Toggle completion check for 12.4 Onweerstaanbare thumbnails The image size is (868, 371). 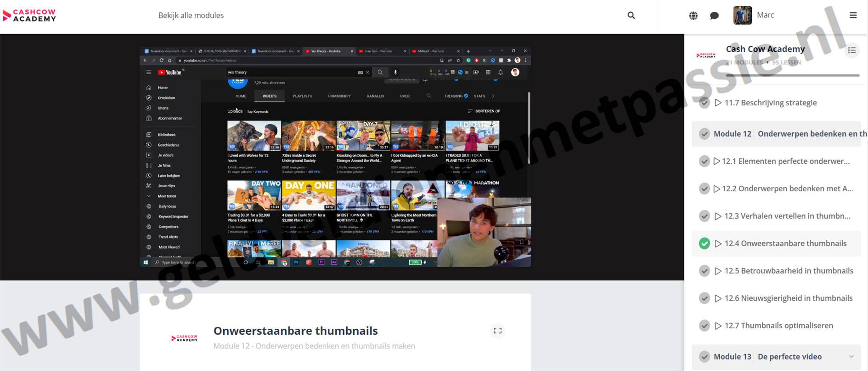(704, 244)
